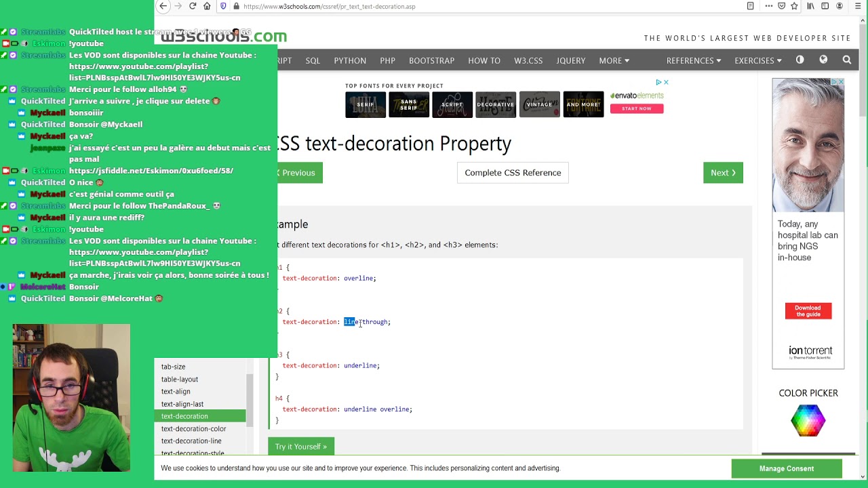
Task: Open the PYTHON tutorial tab
Action: click(x=350, y=60)
